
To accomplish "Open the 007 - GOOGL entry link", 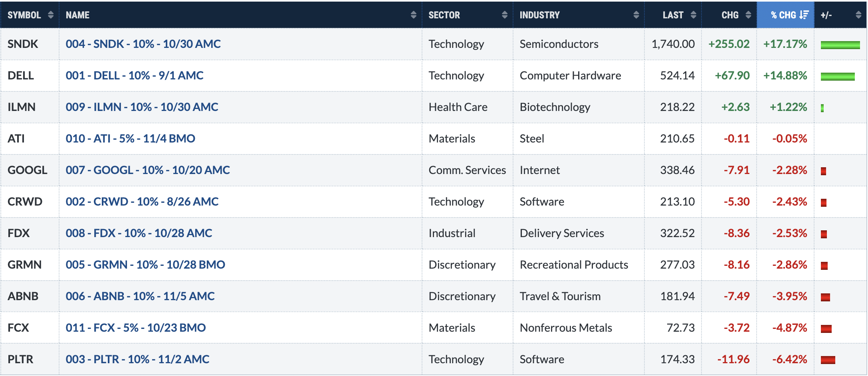I will [x=148, y=170].
